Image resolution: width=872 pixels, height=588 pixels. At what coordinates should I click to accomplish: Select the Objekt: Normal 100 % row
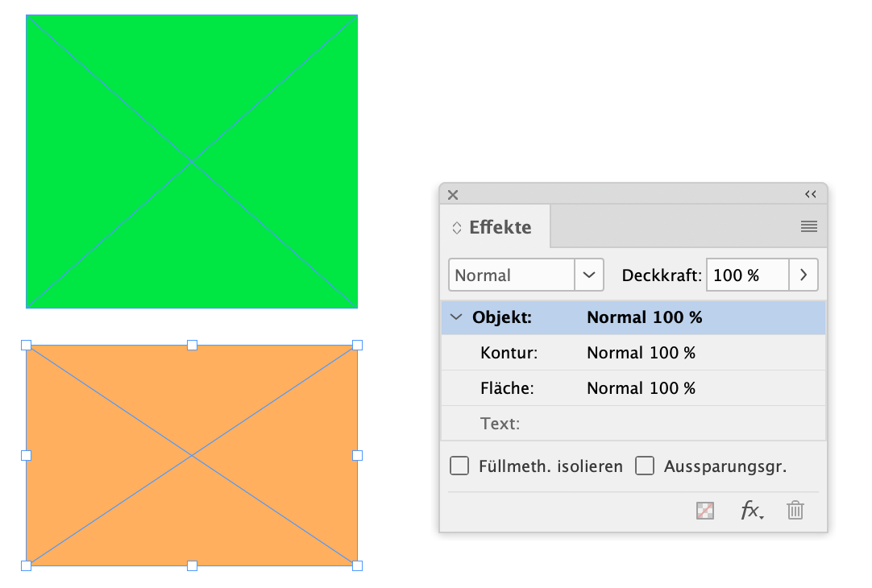click(645, 317)
